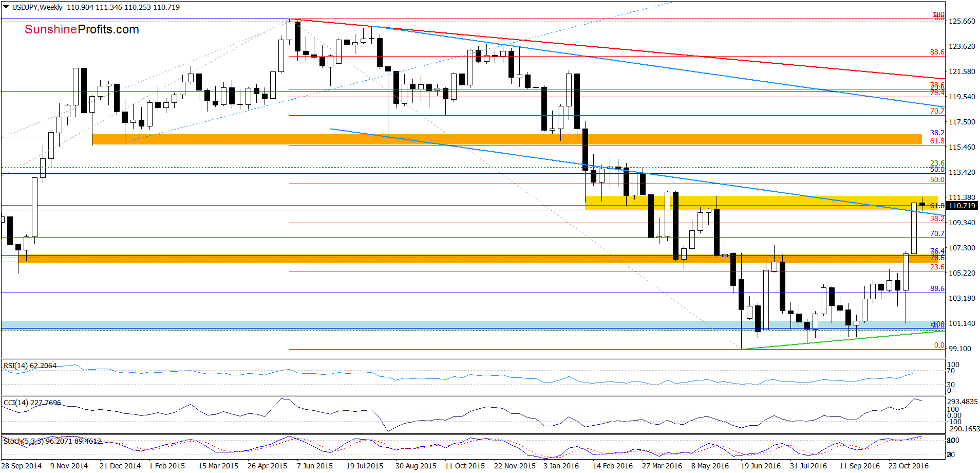The width and height of the screenshot is (980, 473).
Task: Click the 11 Sep 2016 date label
Action: coord(859,466)
